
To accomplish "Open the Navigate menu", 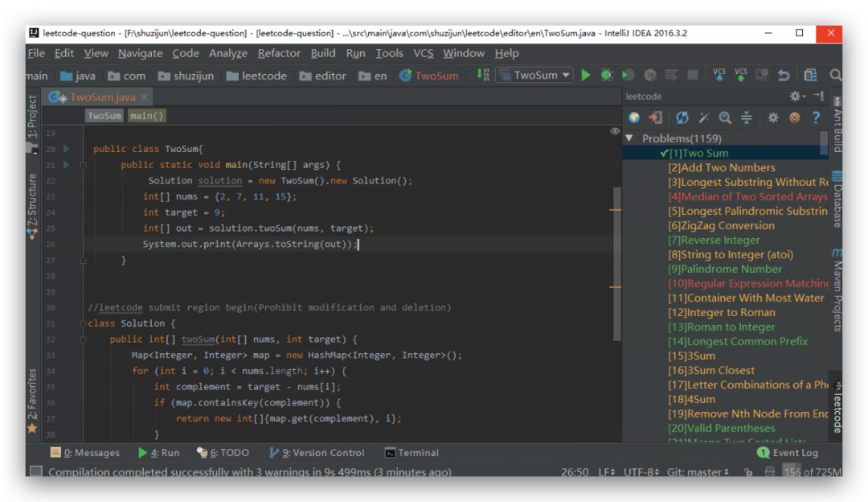I will pos(140,53).
